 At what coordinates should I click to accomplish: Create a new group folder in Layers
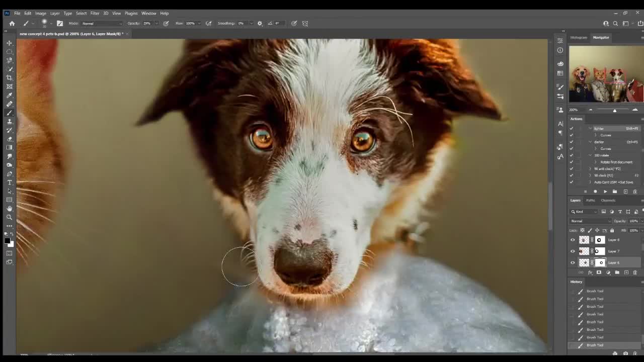point(617,273)
